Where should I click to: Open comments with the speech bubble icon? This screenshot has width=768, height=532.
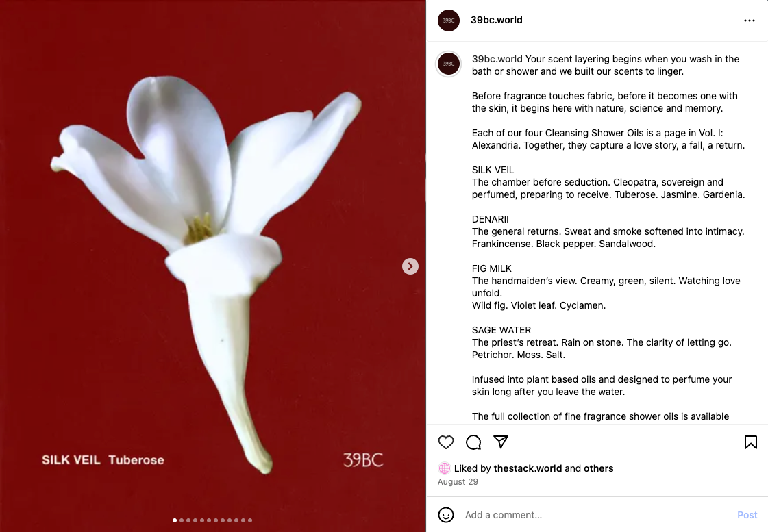tap(473, 442)
